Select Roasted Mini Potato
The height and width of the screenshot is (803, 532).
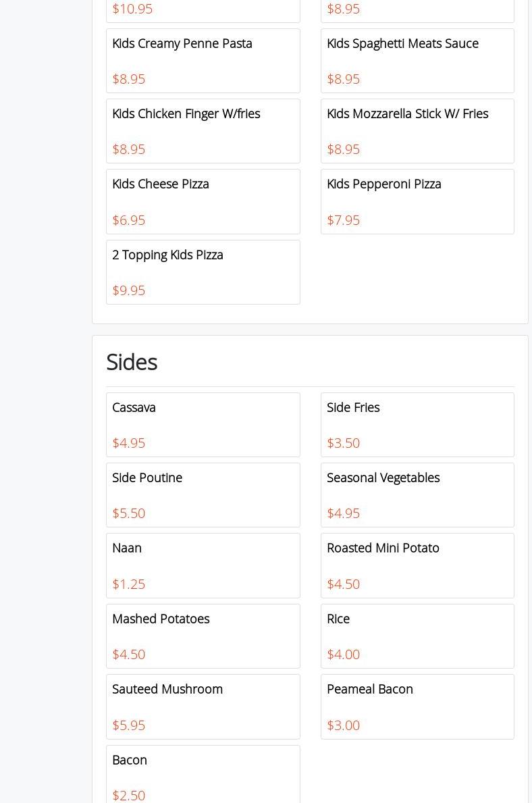coord(417,565)
